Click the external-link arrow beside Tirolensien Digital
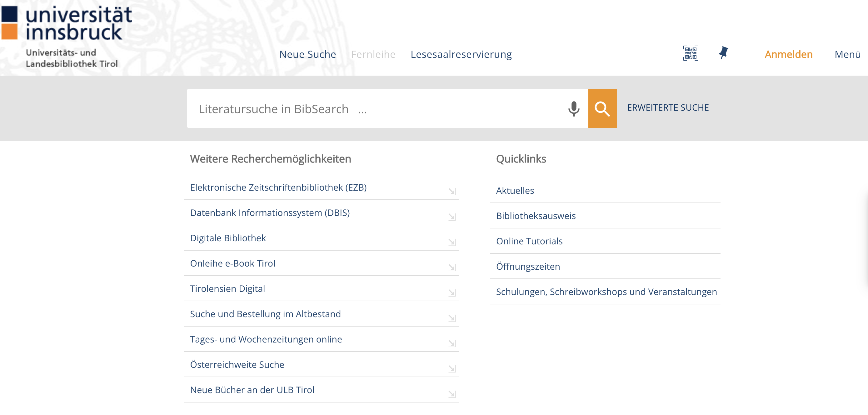Viewport: 868px width, 415px height. click(x=452, y=292)
